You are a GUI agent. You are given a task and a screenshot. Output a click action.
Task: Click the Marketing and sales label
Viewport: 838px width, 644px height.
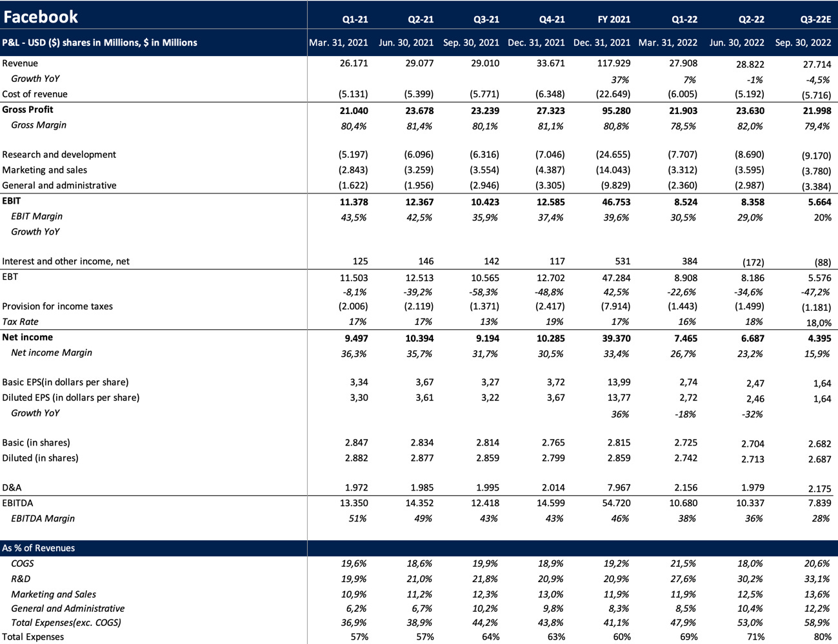coord(45,170)
